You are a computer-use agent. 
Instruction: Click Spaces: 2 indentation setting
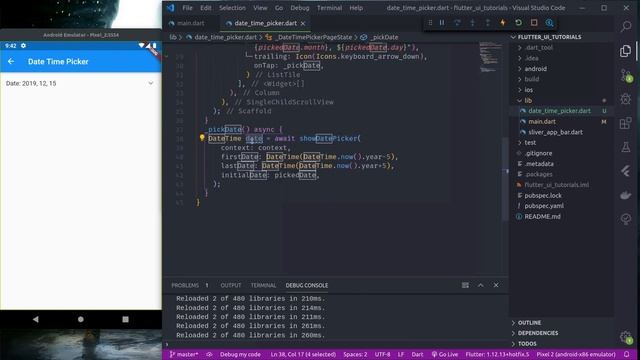tap(355, 354)
